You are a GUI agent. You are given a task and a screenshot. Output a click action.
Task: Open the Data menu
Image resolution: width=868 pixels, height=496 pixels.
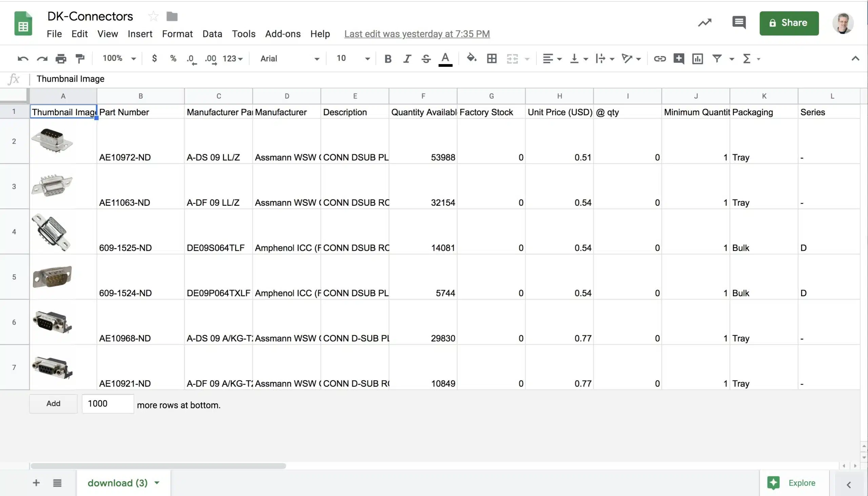pos(212,34)
